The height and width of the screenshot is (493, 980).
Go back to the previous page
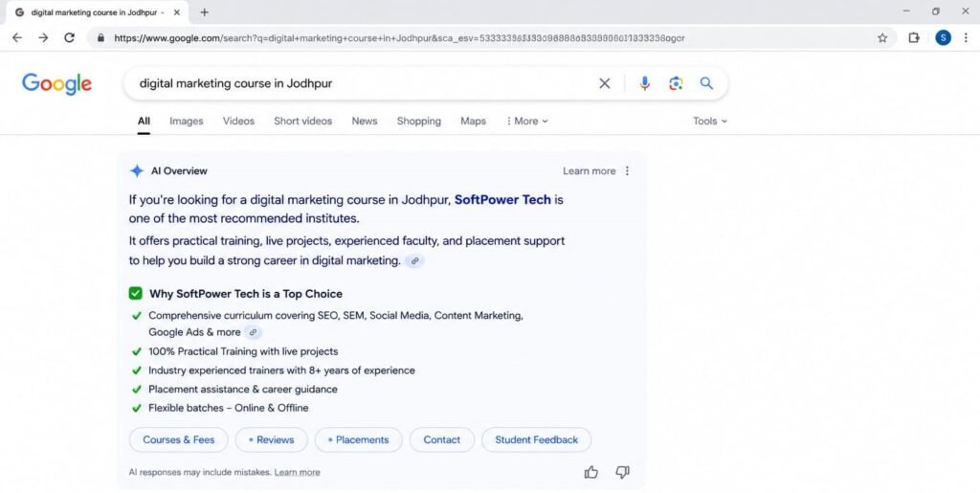(x=17, y=38)
